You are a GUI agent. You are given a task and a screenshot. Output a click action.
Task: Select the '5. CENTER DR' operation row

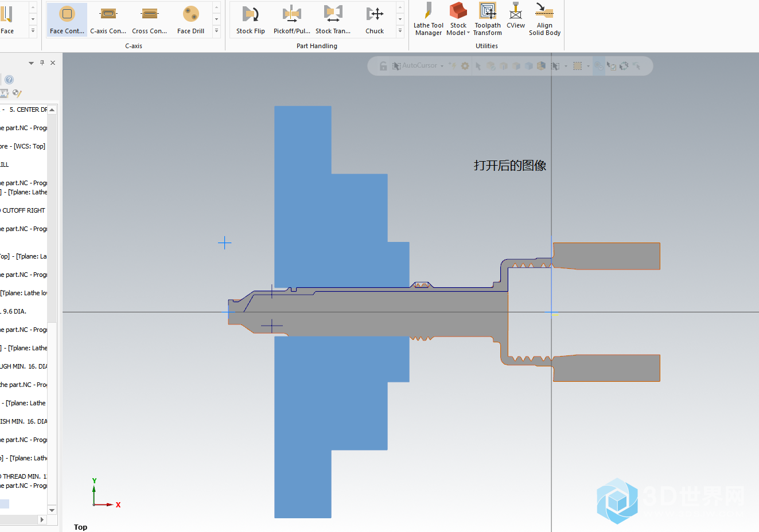tap(24, 109)
